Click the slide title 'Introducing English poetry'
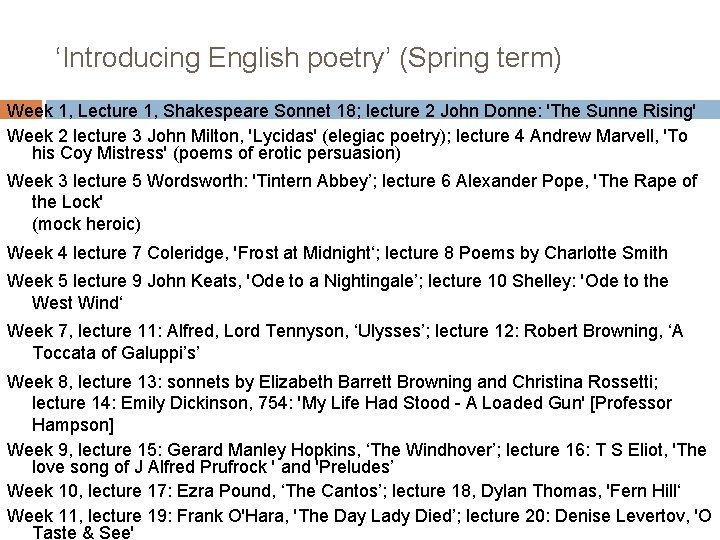Image resolution: width=720 pixels, height=540 pixels. click(309, 58)
